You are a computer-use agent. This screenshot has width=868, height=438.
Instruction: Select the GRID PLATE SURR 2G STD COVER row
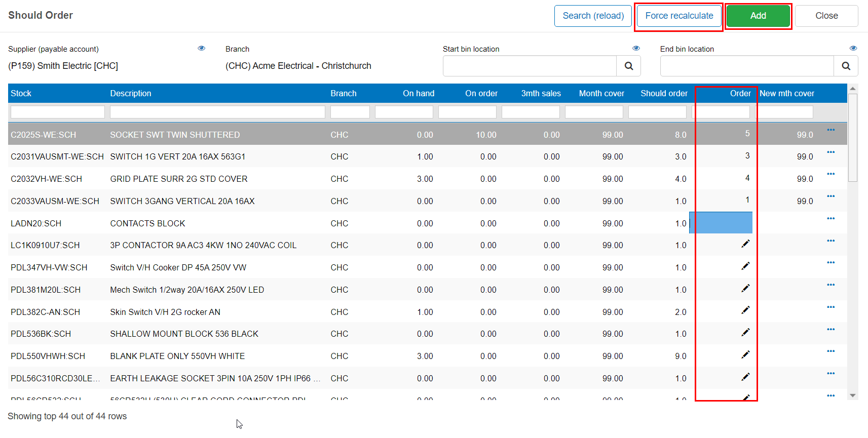[428, 179]
